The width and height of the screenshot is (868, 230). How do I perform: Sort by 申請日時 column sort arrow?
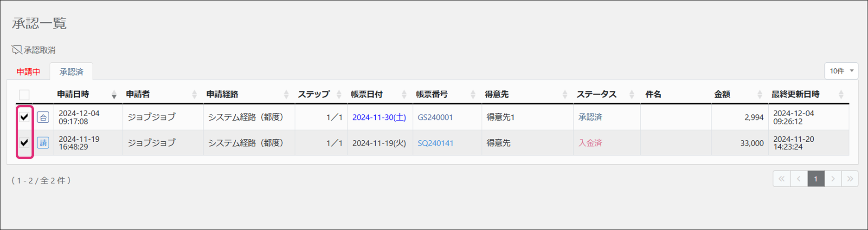coord(114,95)
